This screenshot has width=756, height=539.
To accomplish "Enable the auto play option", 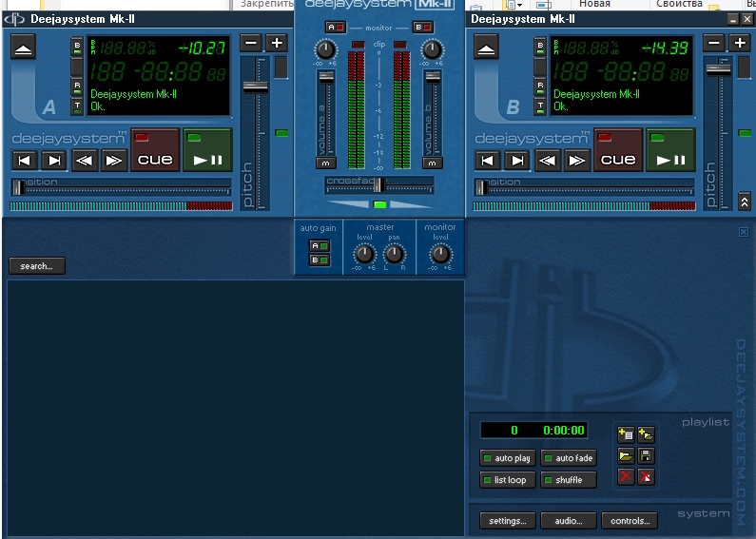I will 507,458.
